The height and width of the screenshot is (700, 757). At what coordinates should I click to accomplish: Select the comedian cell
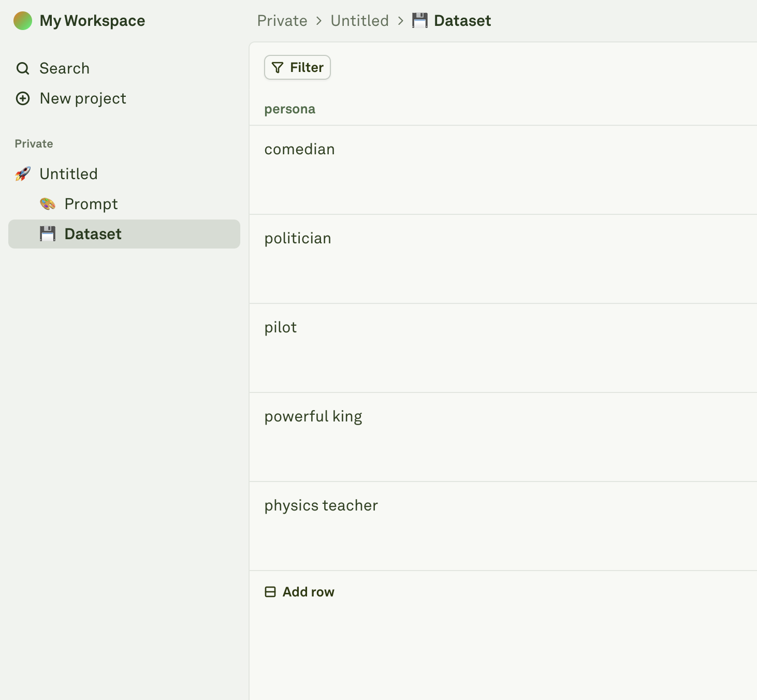(503, 170)
